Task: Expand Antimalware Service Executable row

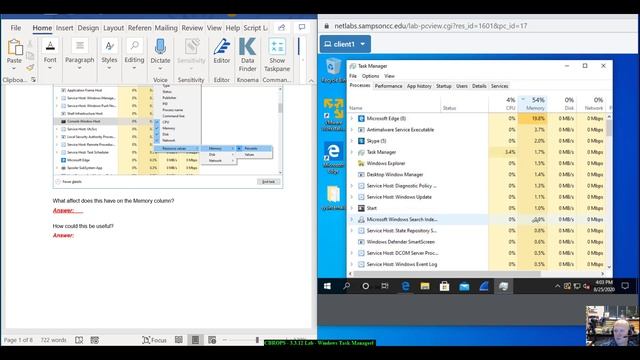Action: point(352,130)
